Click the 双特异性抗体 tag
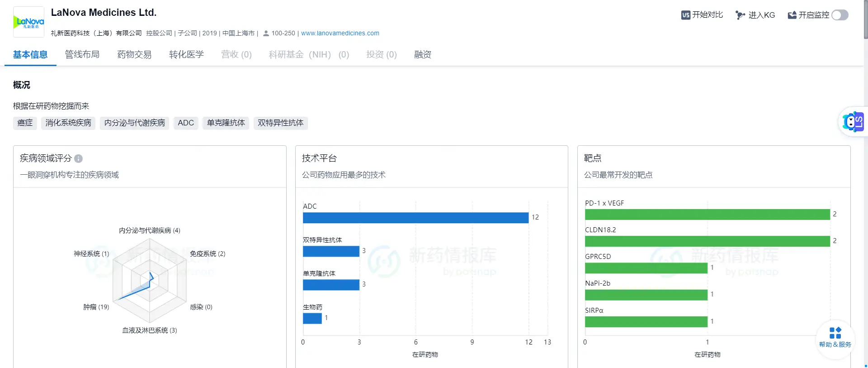 click(x=280, y=123)
